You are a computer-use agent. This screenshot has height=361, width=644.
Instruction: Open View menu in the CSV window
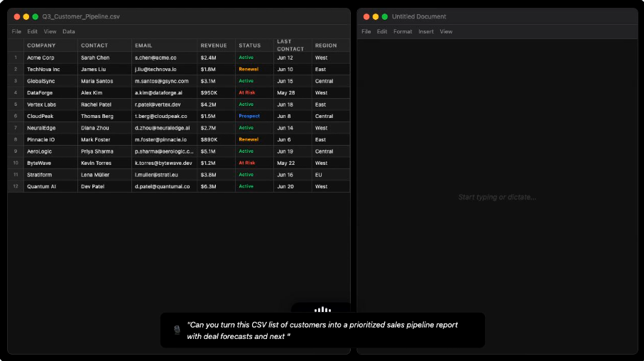tap(50, 31)
